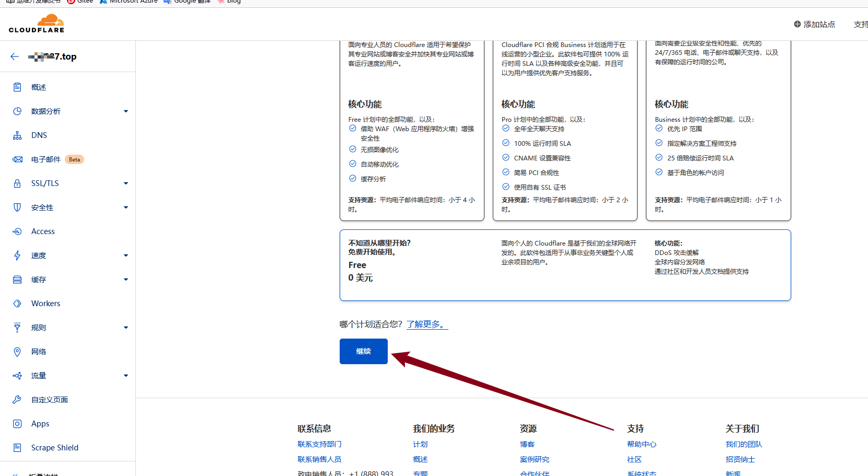Expand the 规则 menu arrow
Viewport: 868px width, 476px height.
[126, 328]
